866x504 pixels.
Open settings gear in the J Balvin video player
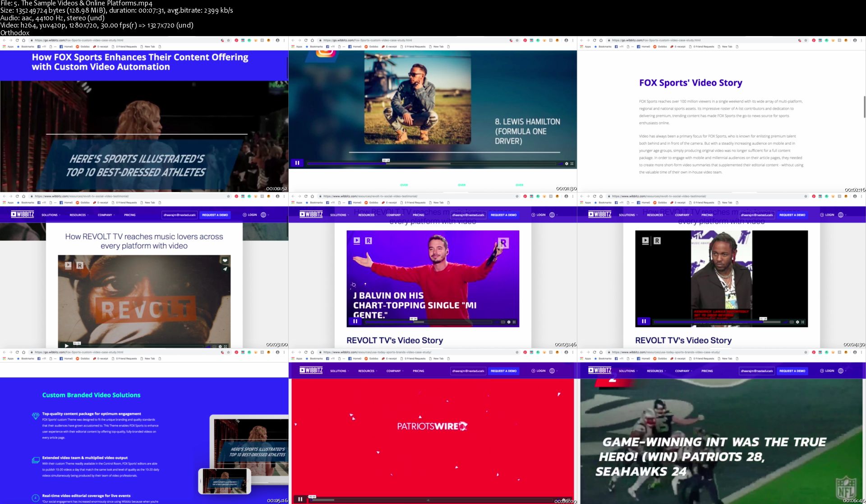[509, 322]
